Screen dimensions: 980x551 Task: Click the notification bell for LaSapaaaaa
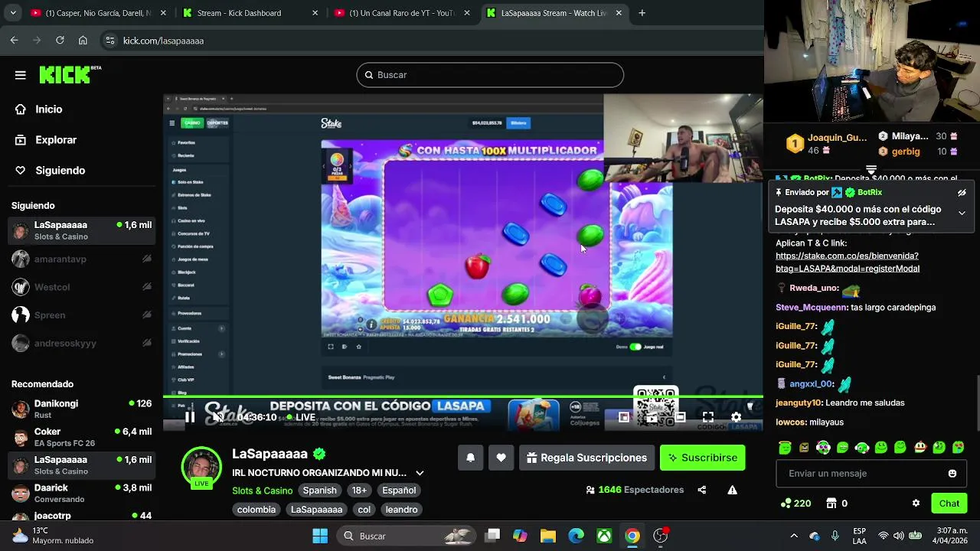pos(471,458)
